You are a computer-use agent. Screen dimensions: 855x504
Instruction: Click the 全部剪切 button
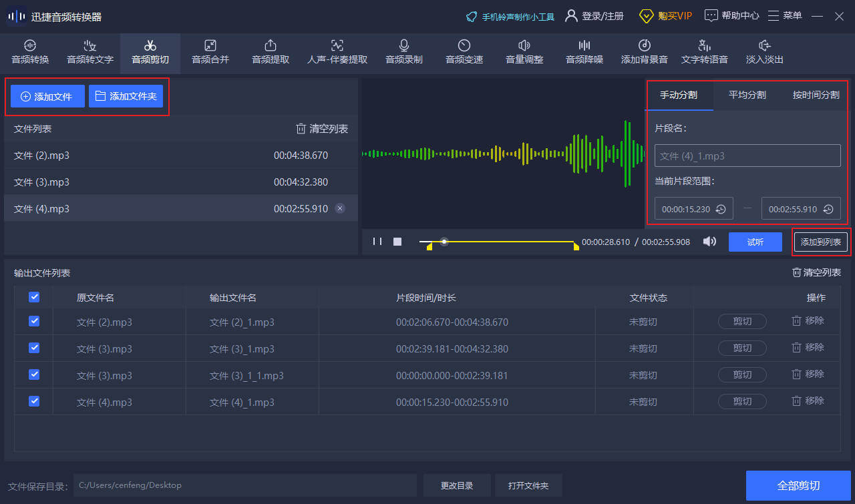pos(798,485)
